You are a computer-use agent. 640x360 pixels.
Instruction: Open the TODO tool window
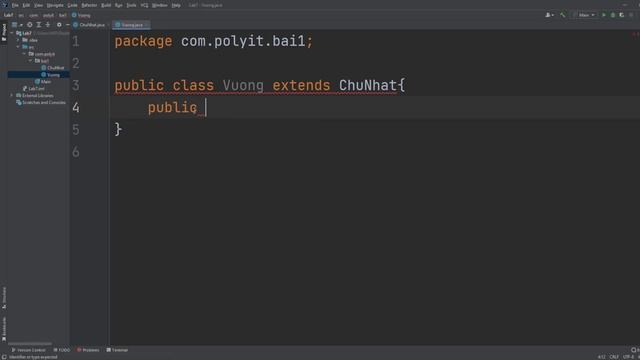tap(62, 350)
